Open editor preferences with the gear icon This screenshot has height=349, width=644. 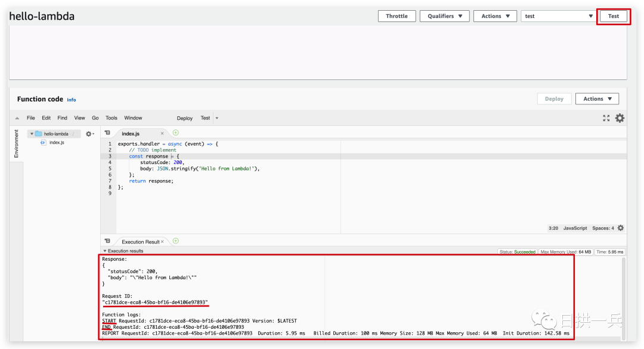click(x=619, y=118)
